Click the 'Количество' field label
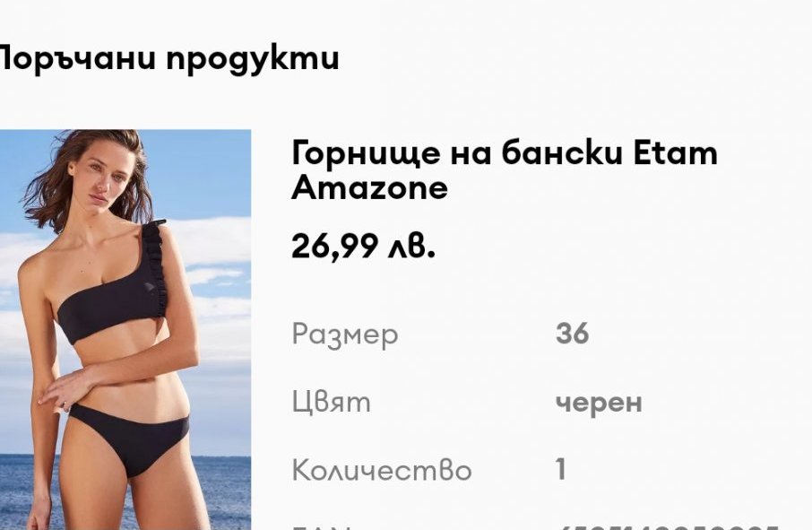The width and height of the screenshot is (812, 530). [382, 470]
